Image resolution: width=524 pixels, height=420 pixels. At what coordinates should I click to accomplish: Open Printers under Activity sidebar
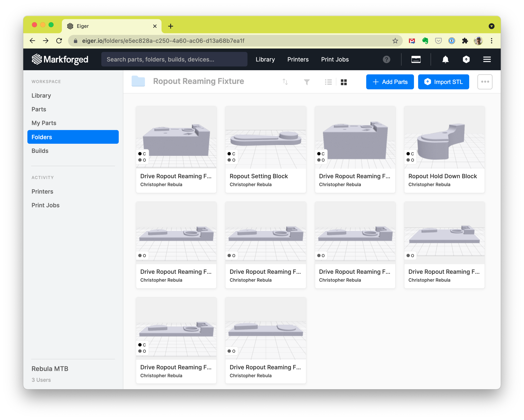click(42, 191)
